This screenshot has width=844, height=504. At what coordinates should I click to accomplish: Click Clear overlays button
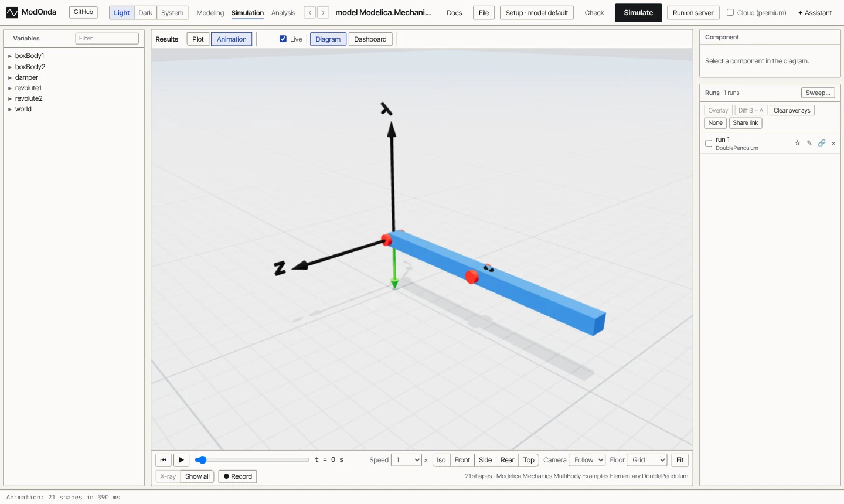pyautogui.click(x=792, y=110)
